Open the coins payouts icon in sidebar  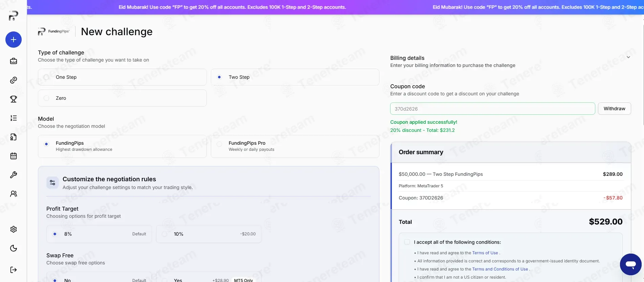point(14,80)
